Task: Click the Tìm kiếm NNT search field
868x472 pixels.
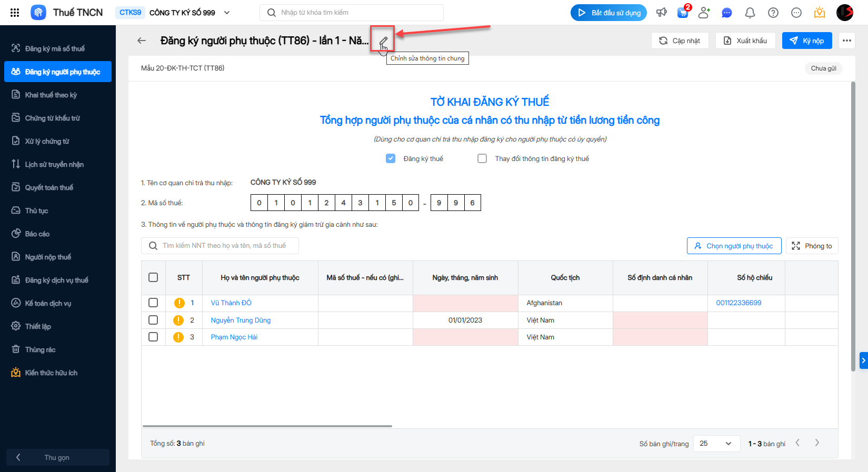Action: [220, 246]
